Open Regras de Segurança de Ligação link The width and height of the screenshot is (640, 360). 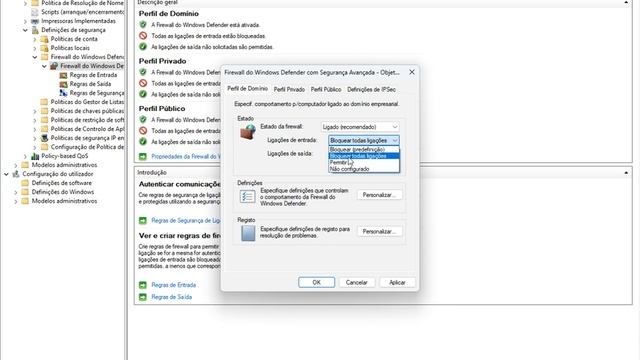pos(186,220)
